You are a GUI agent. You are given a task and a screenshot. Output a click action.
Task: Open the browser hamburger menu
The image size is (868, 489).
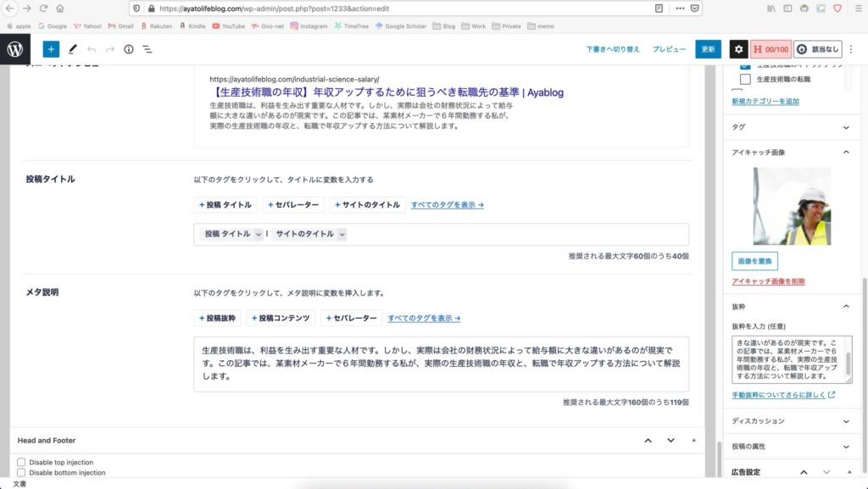[x=859, y=8]
